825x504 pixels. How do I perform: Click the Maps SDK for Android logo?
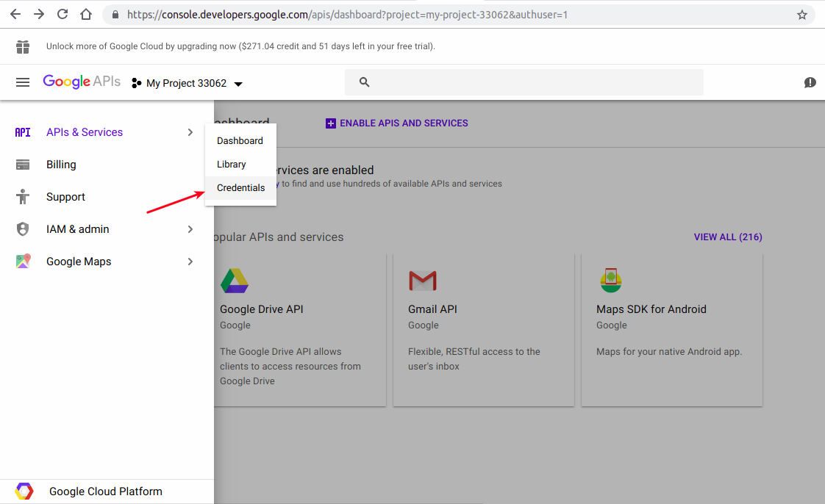coord(611,280)
